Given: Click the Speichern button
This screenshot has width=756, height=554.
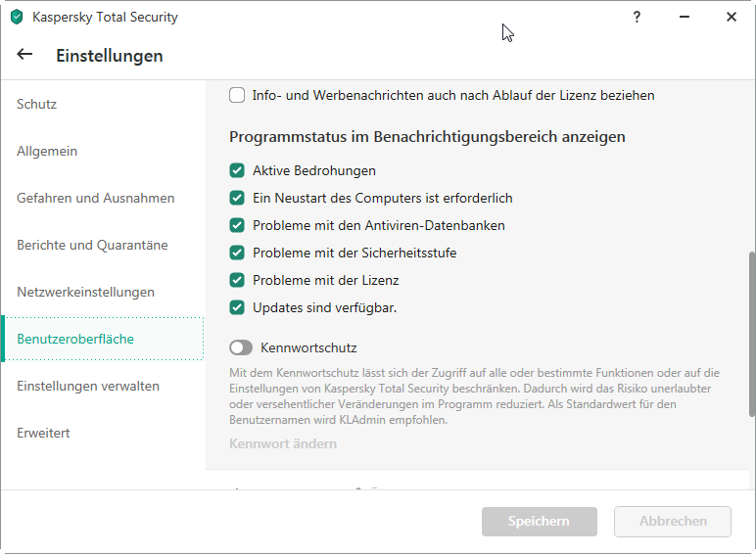Looking at the screenshot, I should [539, 522].
